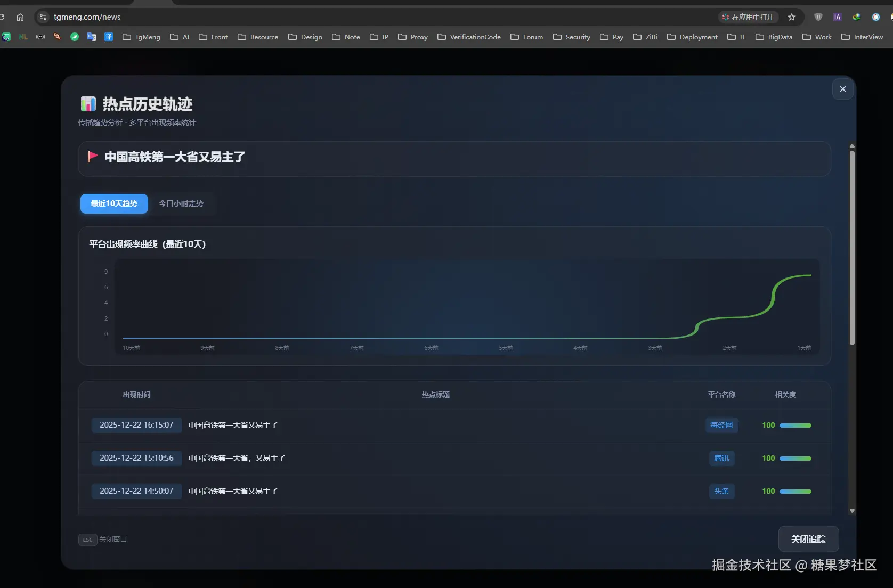The height and width of the screenshot is (588, 893).
Task: Click the timestamp 2025-12-22 15:10:56
Action: pyautogui.click(x=136, y=458)
